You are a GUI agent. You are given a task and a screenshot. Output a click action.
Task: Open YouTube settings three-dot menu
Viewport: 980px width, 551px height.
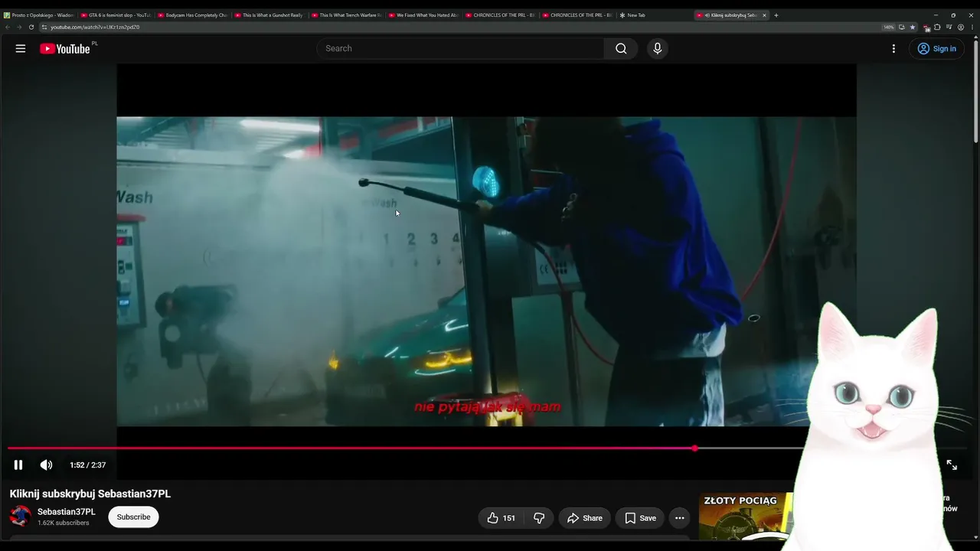893,48
